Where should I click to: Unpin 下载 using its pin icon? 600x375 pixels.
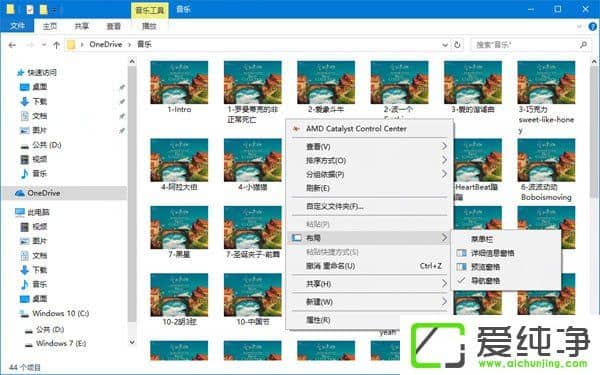122,102
